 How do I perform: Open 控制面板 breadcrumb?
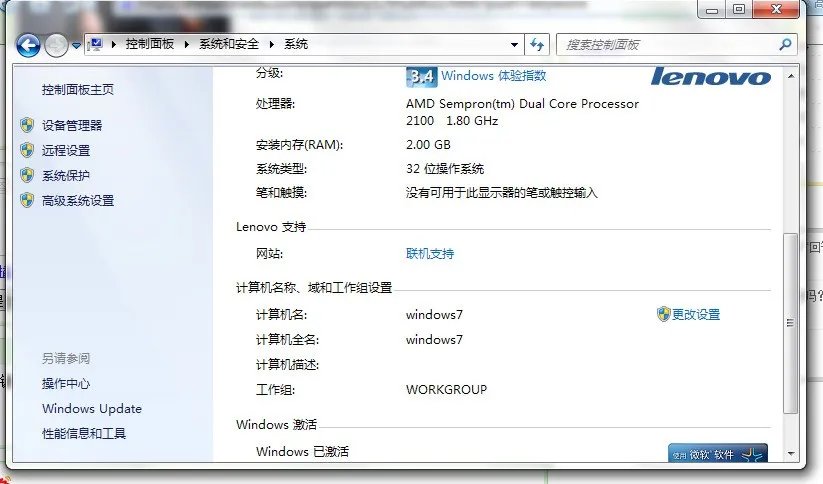click(x=150, y=44)
